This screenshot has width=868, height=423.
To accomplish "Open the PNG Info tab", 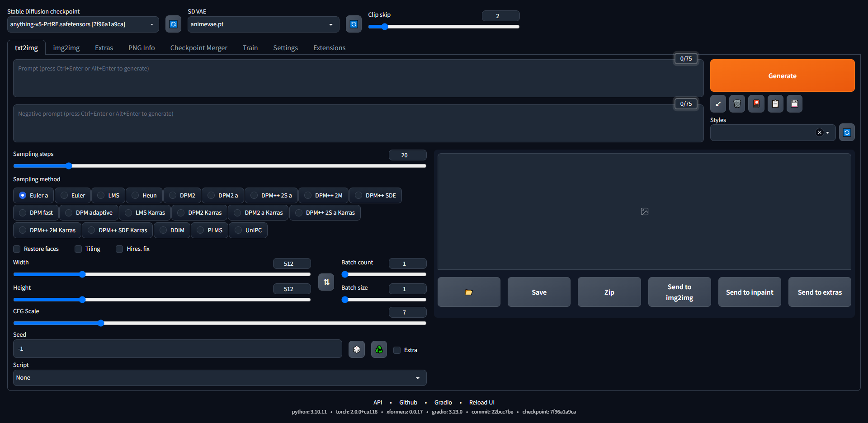I will pos(142,47).
